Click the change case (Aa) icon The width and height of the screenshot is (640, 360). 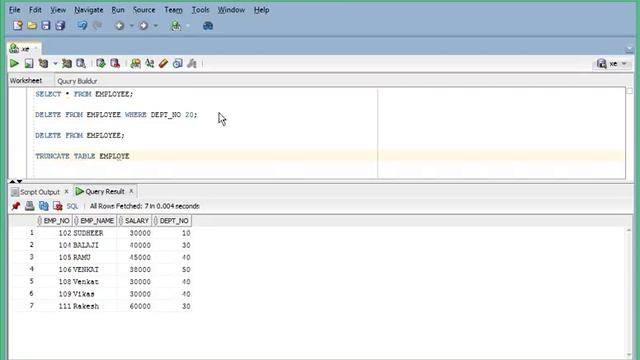pos(149,63)
